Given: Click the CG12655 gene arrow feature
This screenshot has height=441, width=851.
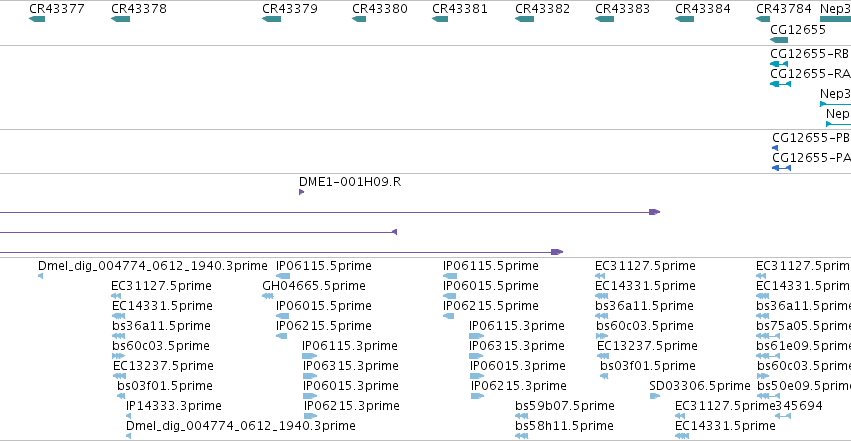Looking at the screenshot, I should point(779,40).
